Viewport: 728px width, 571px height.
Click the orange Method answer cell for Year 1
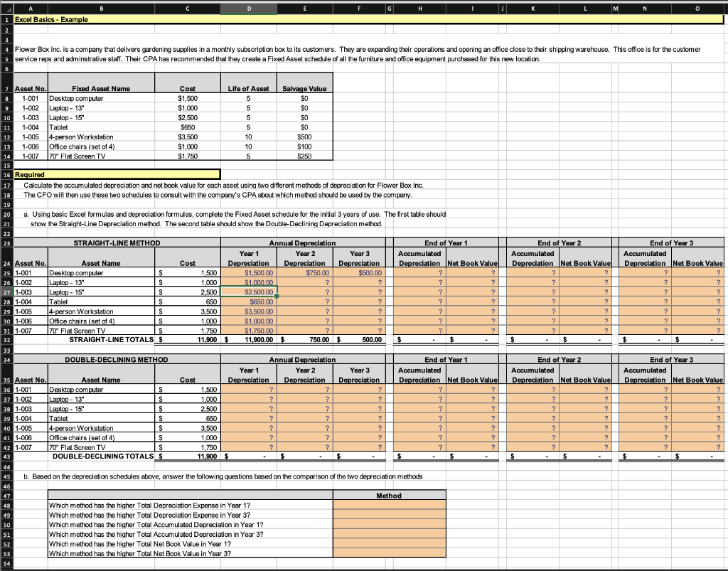pos(389,506)
